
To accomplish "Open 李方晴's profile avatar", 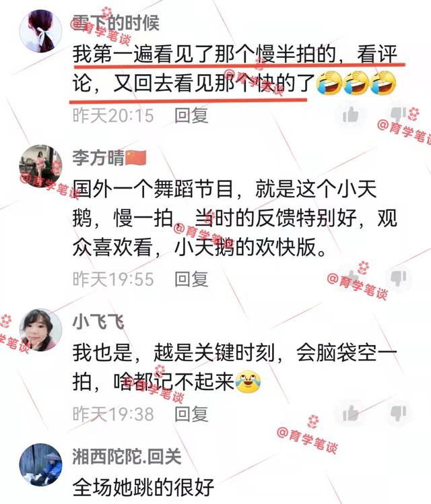I will [41, 166].
